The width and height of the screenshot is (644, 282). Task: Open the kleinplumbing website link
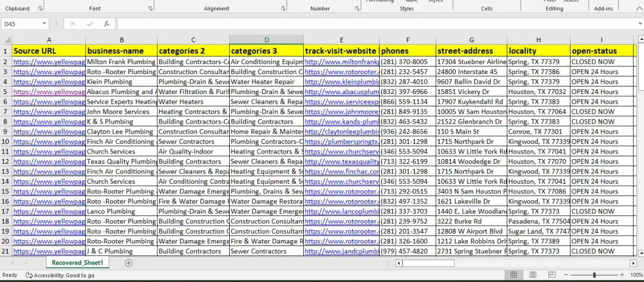click(x=341, y=82)
